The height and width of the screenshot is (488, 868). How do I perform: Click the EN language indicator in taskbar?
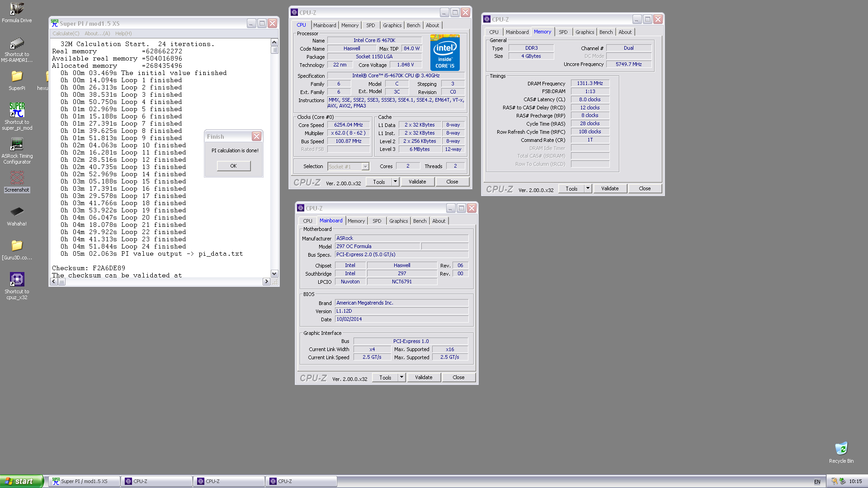[817, 482]
